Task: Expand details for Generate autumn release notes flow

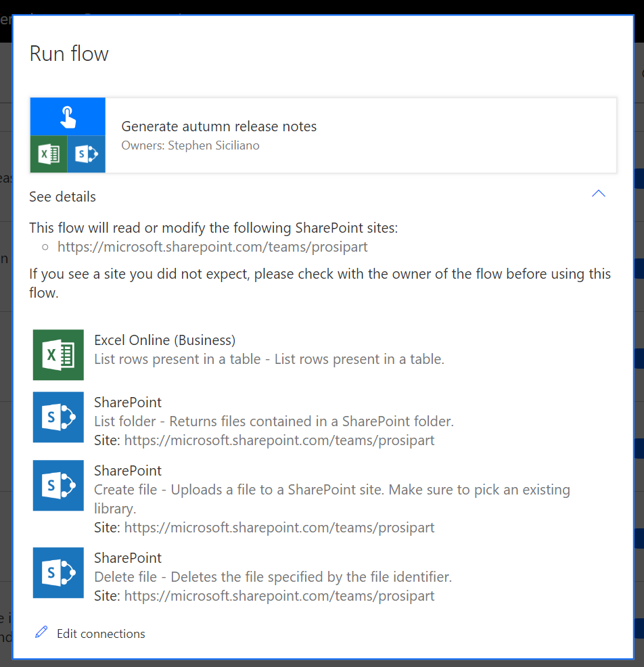Action: pyautogui.click(x=62, y=196)
